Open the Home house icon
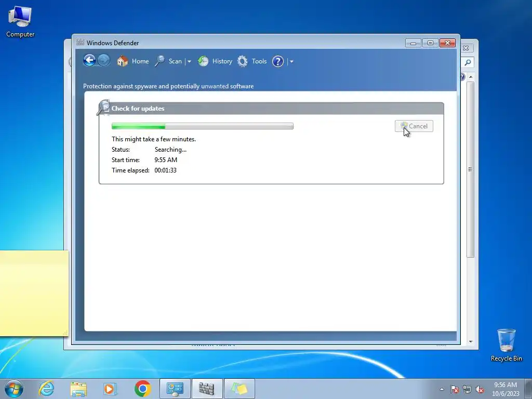 [x=122, y=61]
